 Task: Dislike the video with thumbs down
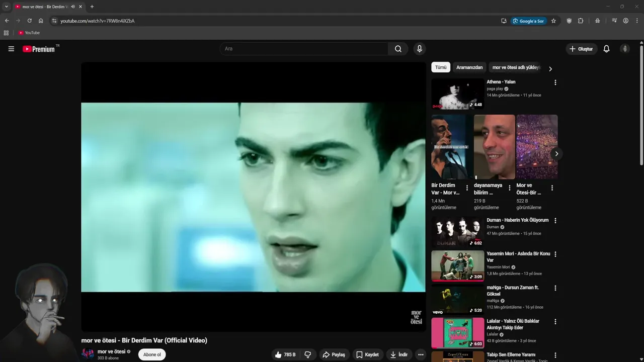[307, 354]
